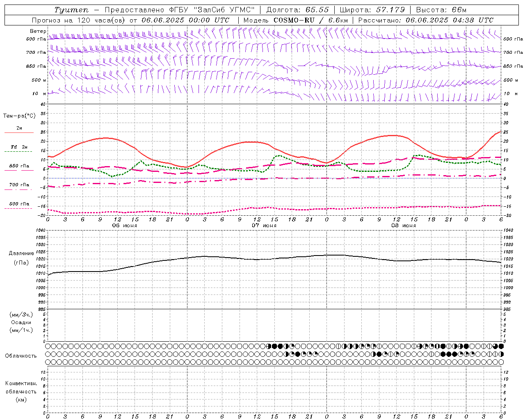Screen dimensions: 525x420
Task: Click the "(мм/1ч.)" precipitation unit label
Action: point(21,330)
